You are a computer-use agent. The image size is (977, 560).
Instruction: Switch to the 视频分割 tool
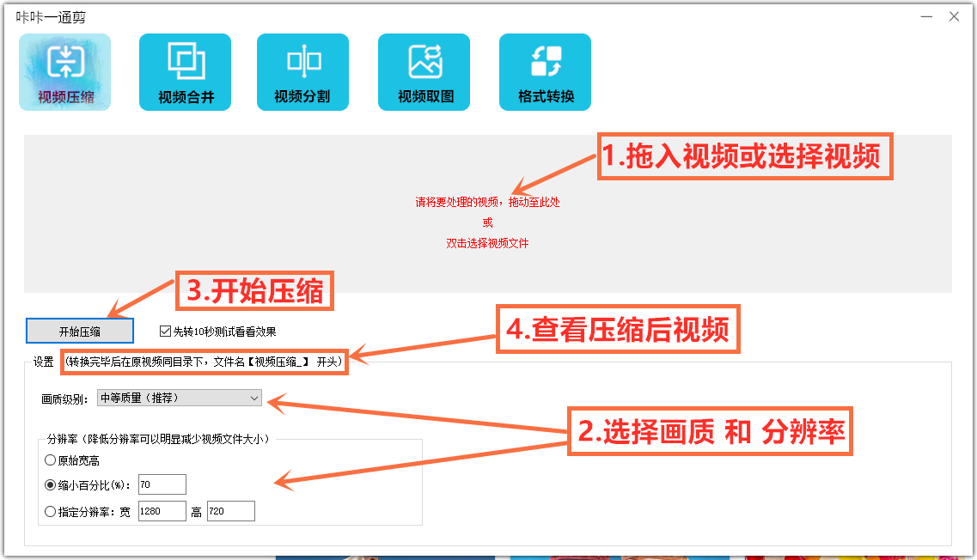[302, 71]
